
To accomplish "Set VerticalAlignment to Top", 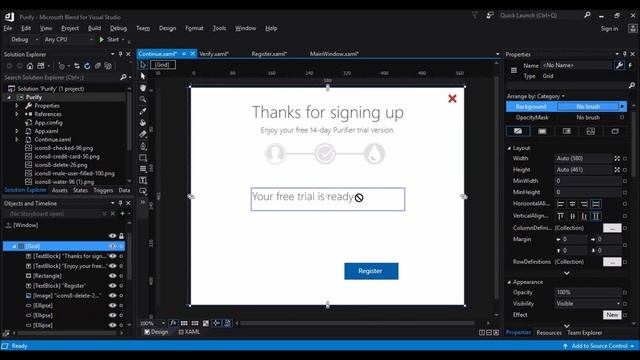I will coord(561,216).
